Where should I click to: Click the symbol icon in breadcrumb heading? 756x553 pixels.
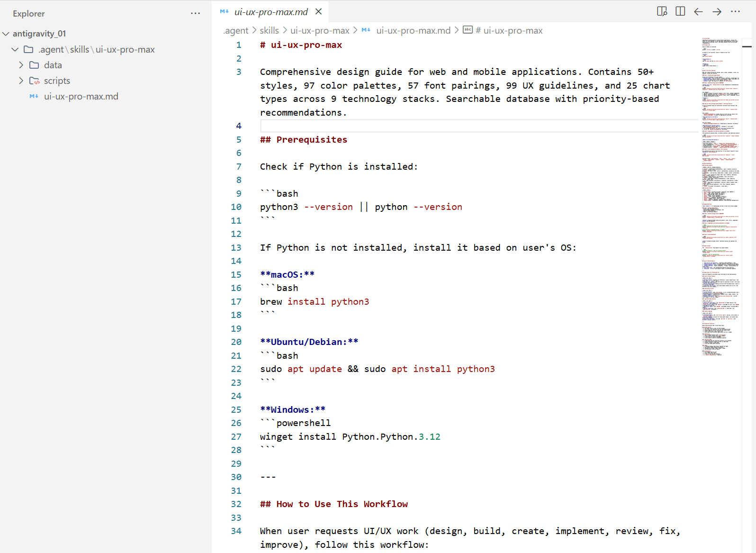468,30
